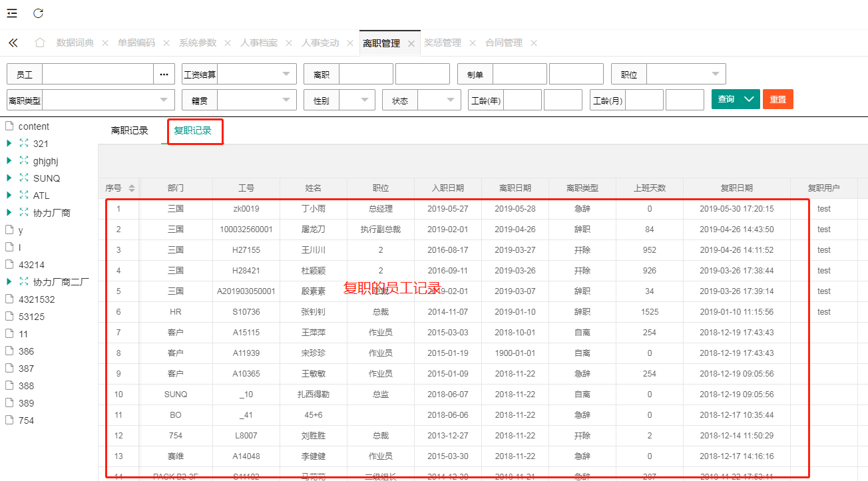The image size is (868, 481).
Task: Expand the SUNQ tree node
Action: pyautogui.click(x=9, y=178)
